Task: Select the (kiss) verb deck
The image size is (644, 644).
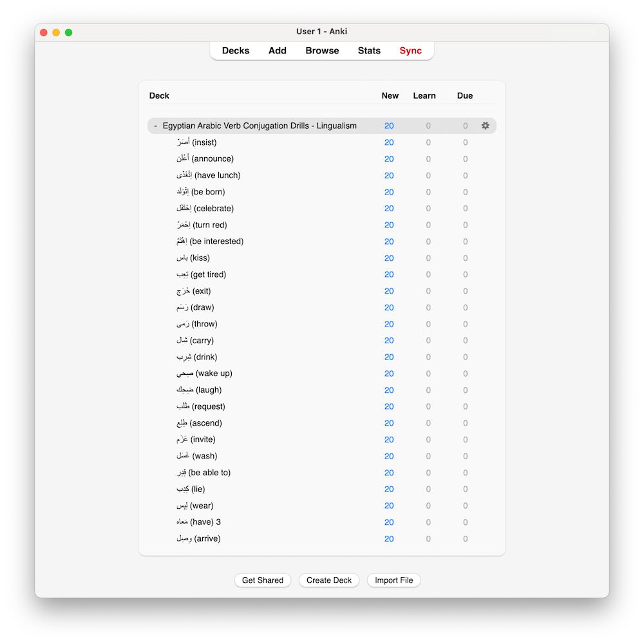Action: coord(193,258)
